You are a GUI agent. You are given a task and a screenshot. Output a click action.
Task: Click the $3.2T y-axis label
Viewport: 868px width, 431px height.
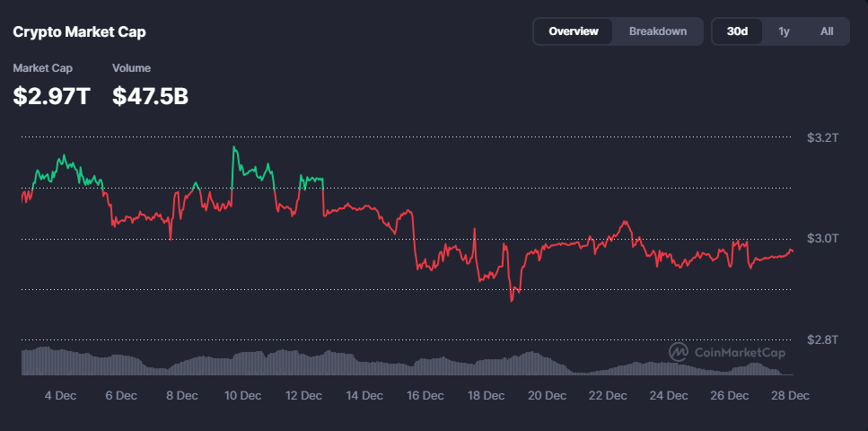tap(821, 138)
